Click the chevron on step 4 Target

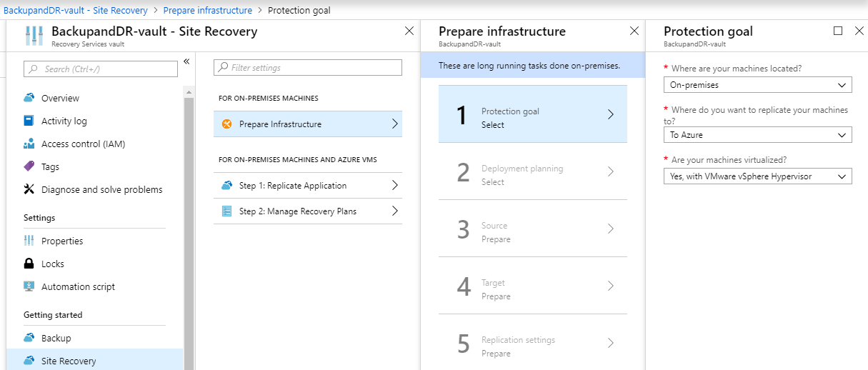click(610, 286)
